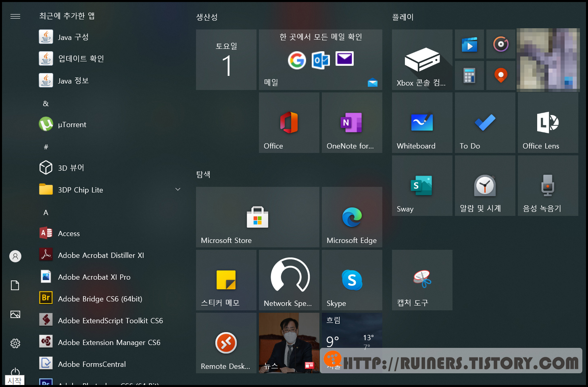Open the Movies & TV small tile
The width and height of the screenshot is (588, 387).
pyautogui.click(x=469, y=44)
